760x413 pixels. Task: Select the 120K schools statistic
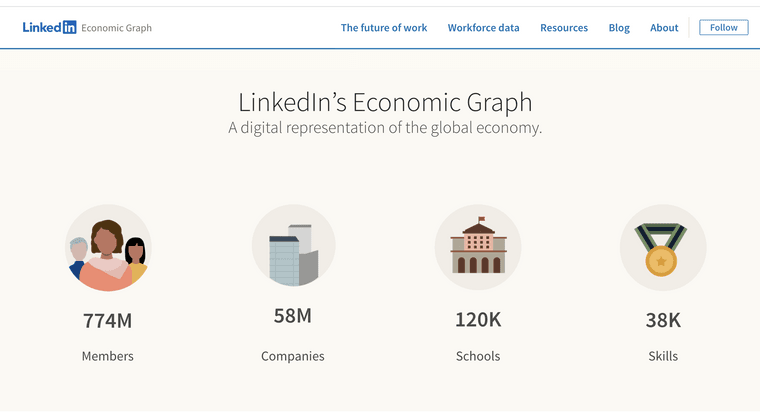pos(477,320)
